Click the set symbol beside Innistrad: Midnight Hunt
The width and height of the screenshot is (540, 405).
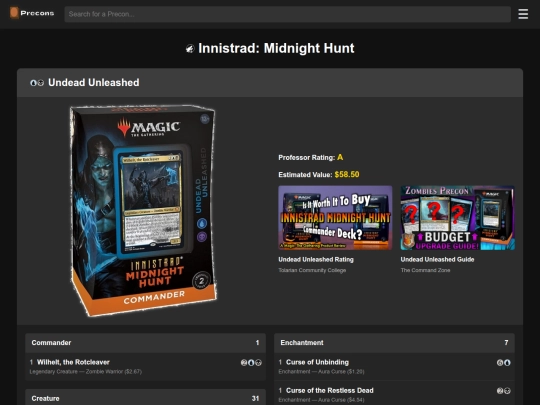[190, 49]
